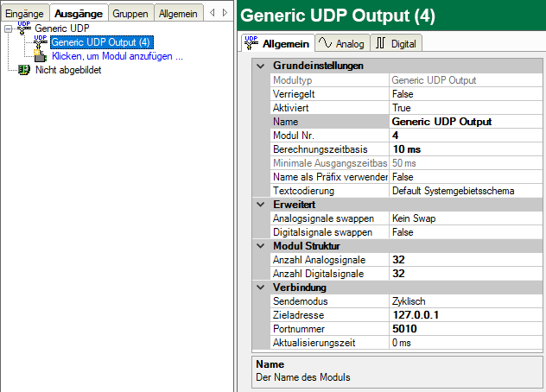Image resolution: width=546 pixels, height=392 pixels.
Task: Open the left-pane Allgemein tab beside Gruppen
Action: tap(178, 14)
